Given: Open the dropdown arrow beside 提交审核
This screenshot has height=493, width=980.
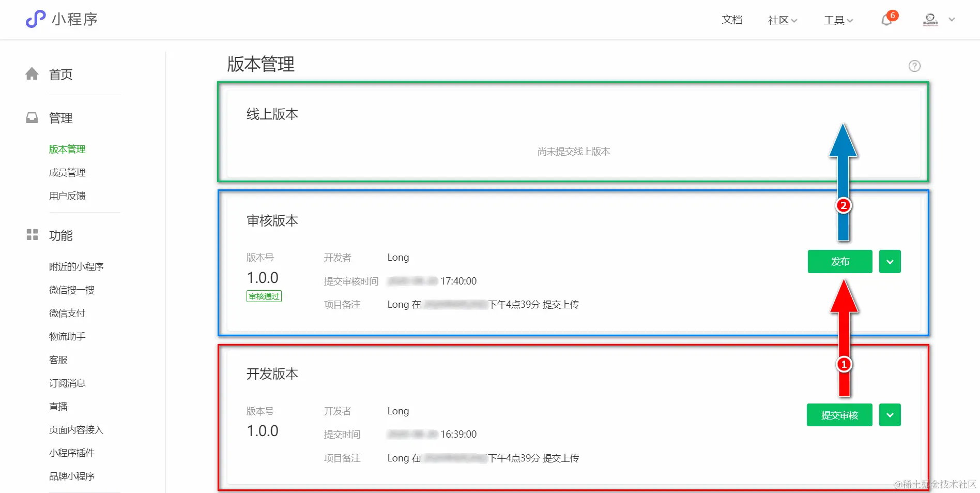Looking at the screenshot, I should 890,415.
